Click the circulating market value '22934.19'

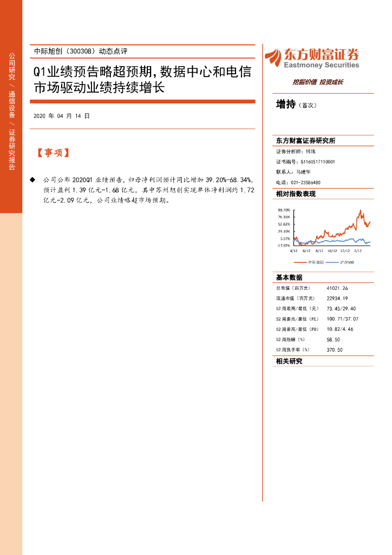pos(337,299)
